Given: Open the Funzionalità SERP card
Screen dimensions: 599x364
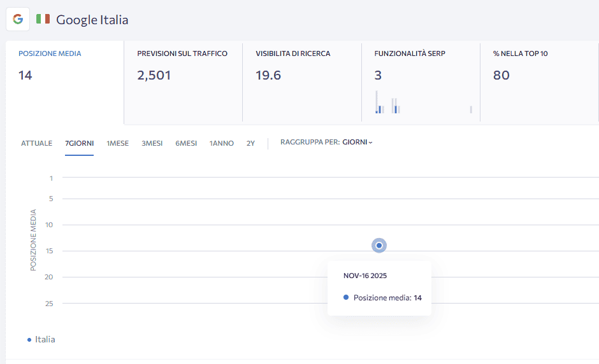Looking at the screenshot, I should tap(421, 83).
